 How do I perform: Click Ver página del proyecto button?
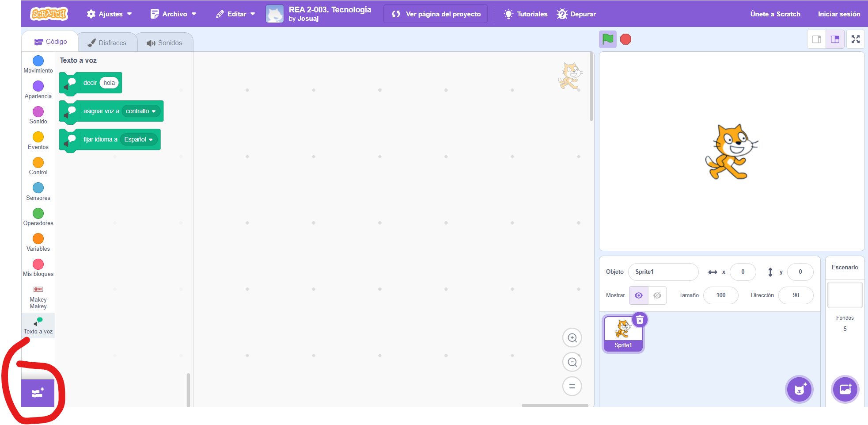point(436,14)
